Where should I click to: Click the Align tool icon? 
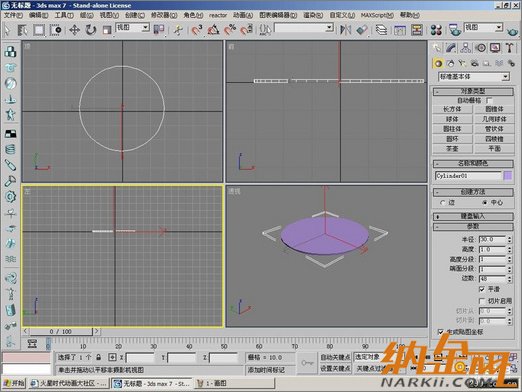coord(362,30)
